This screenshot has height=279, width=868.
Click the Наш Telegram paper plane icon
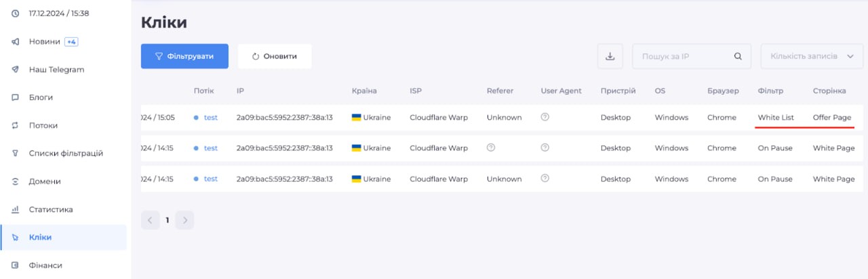click(16, 70)
